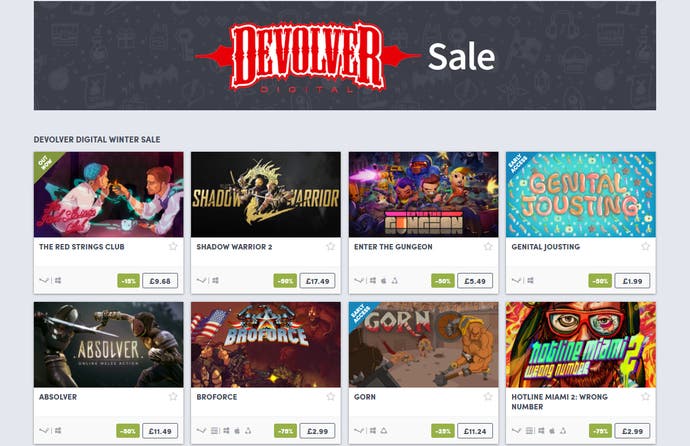Select the £5.49 Enter the Gungeon price

pyautogui.click(x=475, y=281)
